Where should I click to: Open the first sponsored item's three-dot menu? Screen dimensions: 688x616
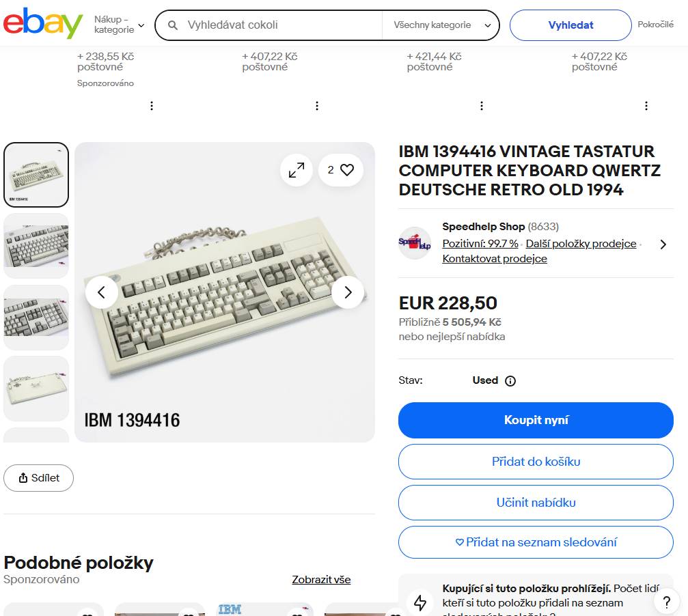[x=152, y=106]
